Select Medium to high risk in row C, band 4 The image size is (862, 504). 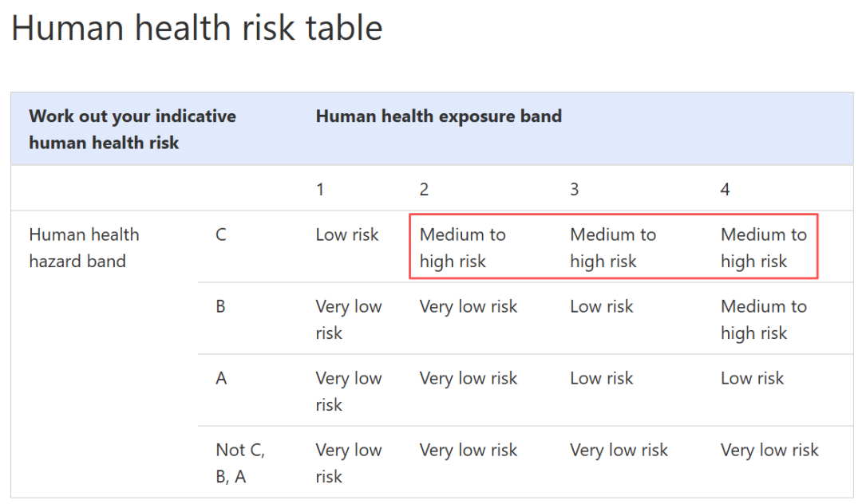click(x=764, y=248)
